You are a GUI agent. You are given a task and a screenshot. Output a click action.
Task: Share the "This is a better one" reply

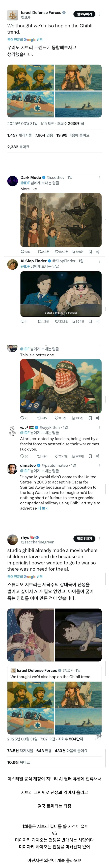tap(98, 418)
